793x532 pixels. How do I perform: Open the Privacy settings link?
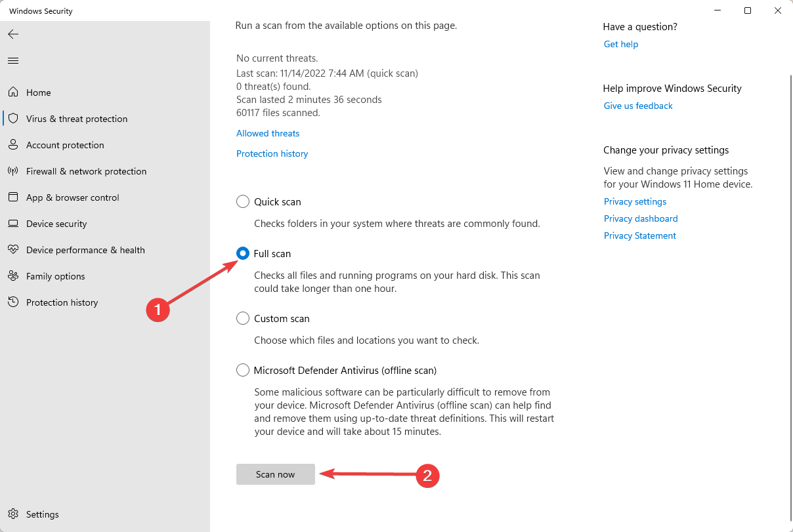[635, 201]
